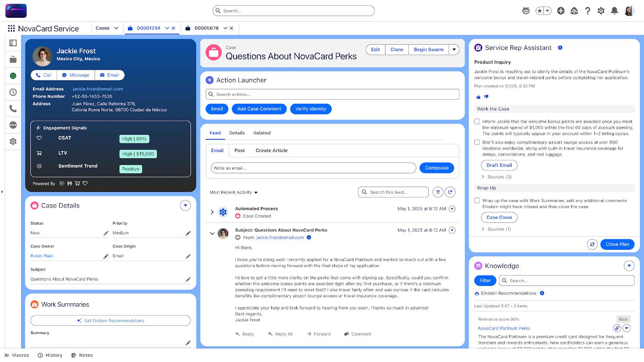The width and height of the screenshot is (644, 362).
Task: Refresh the feed with the refresh icon
Action: tap(450, 192)
